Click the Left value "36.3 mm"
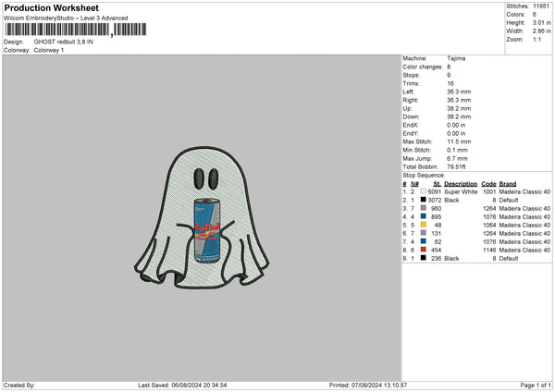This screenshot has width=555, height=392. (x=459, y=92)
